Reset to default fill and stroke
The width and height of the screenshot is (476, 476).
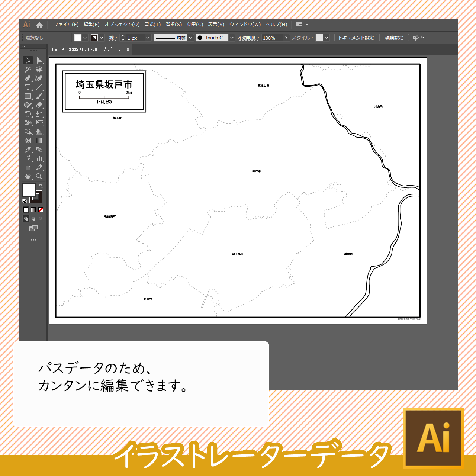25,201
